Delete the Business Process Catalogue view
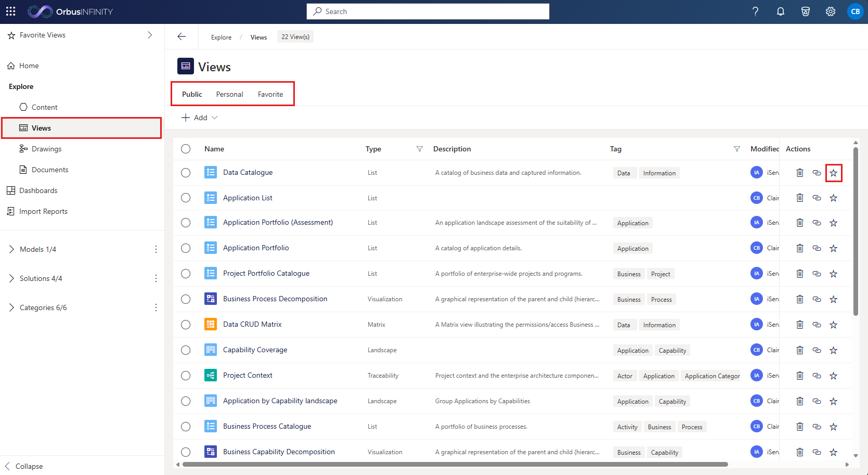Screen dimensions: 868x475 [x=800, y=427]
